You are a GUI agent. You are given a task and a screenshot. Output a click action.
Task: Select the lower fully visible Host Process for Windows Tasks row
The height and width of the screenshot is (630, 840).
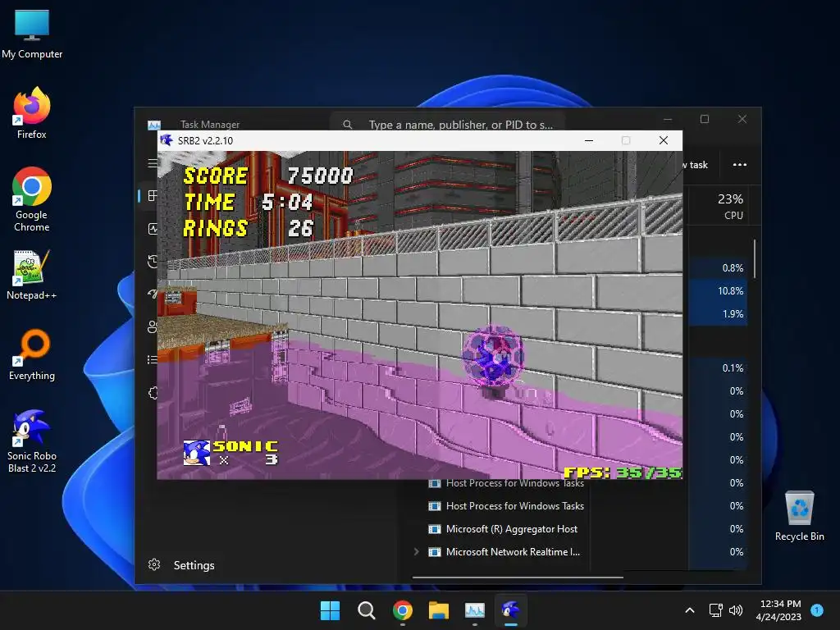(515, 505)
